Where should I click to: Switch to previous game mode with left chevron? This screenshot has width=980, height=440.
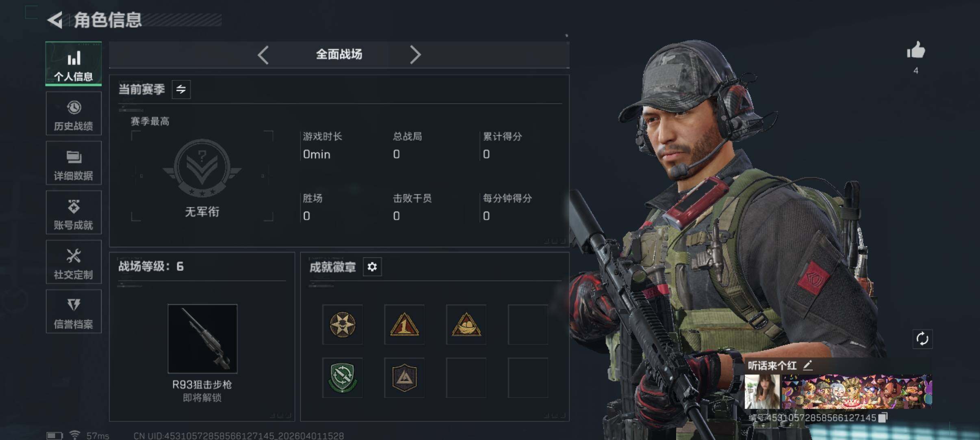click(263, 54)
